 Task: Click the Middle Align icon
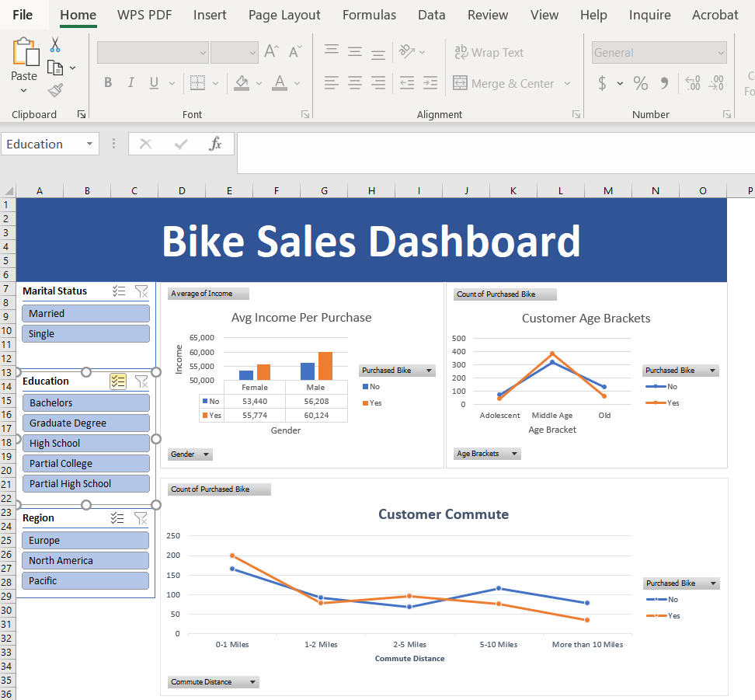pyautogui.click(x=355, y=51)
